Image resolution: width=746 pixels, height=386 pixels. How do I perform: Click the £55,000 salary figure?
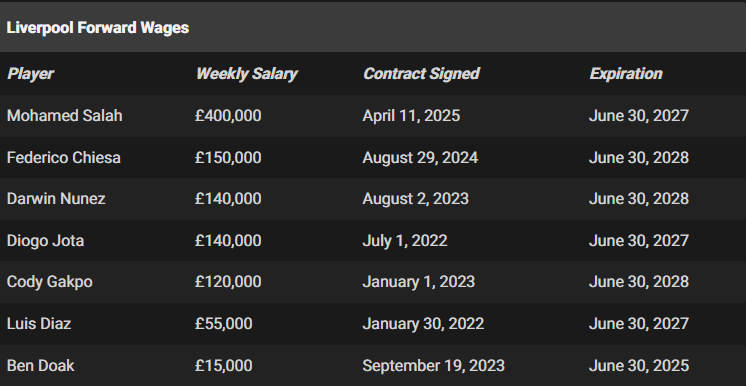(x=224, y=324)
